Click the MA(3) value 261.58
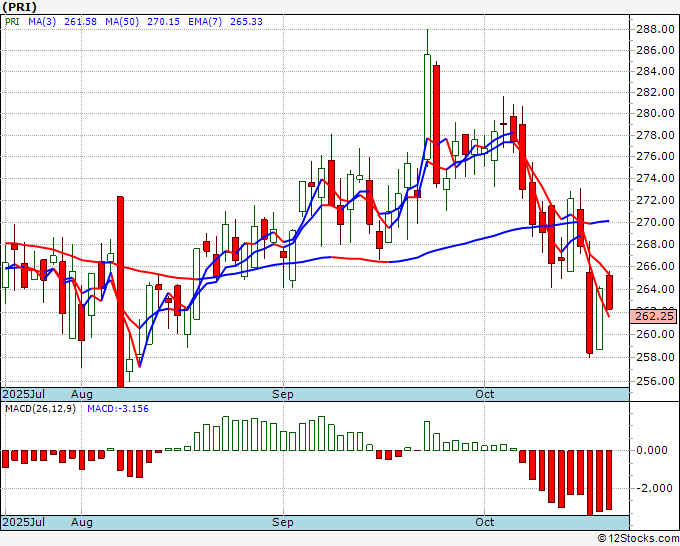 pyautogui.click(x=80, y=22)
